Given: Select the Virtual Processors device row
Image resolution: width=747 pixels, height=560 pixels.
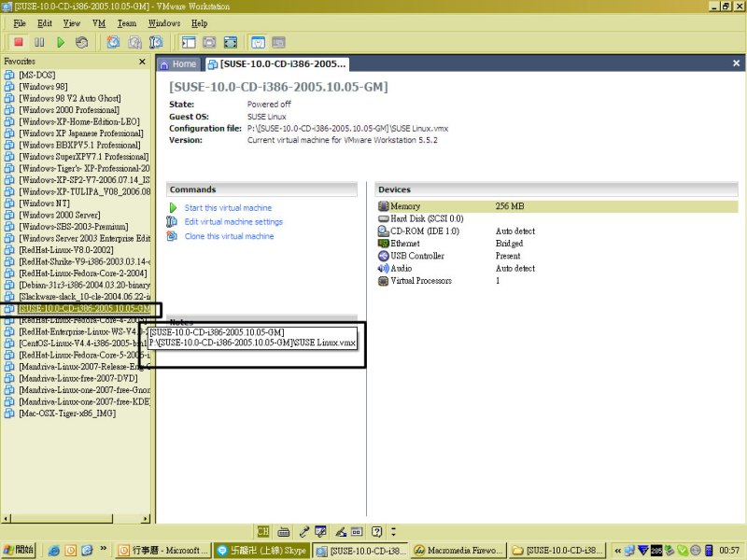Looking at the screenshot, I should point(557,281).
